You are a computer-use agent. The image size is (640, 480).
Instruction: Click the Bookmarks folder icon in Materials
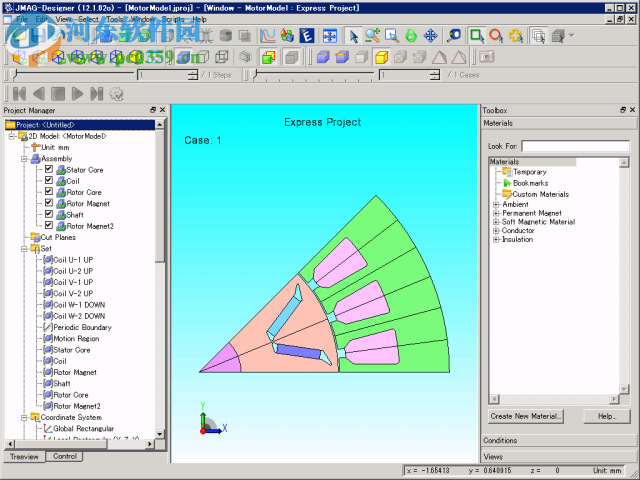pyautogui.click(x=506, y=183)
